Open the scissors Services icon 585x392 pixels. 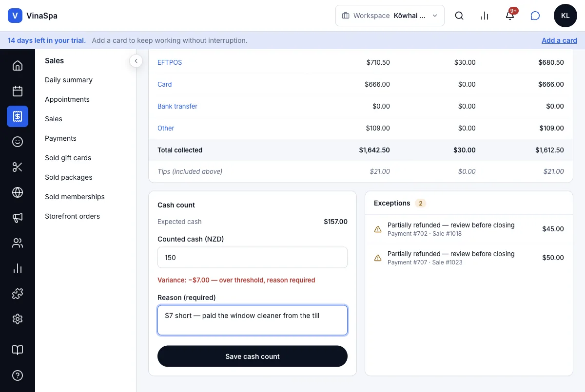tap(18, 167)
